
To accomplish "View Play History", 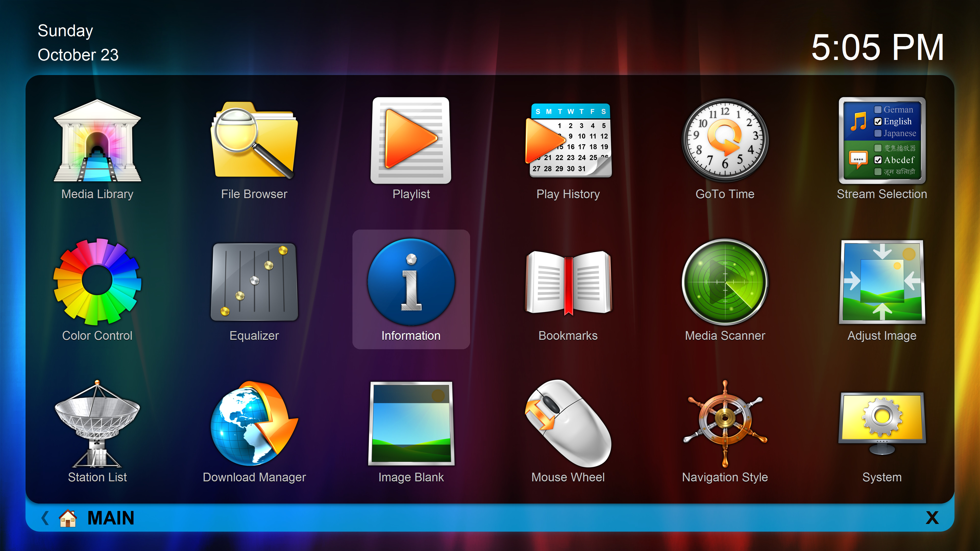I will pos(568,144).
